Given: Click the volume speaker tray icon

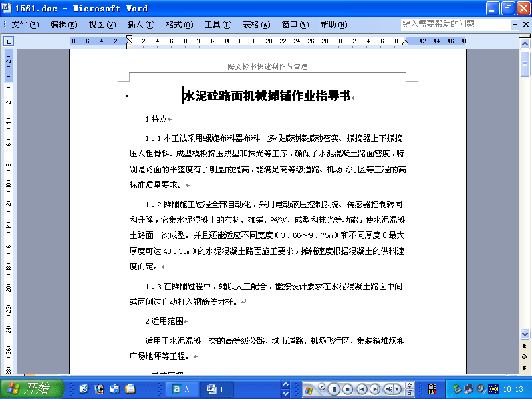Looking at the screenshot, I should point(480,389).
